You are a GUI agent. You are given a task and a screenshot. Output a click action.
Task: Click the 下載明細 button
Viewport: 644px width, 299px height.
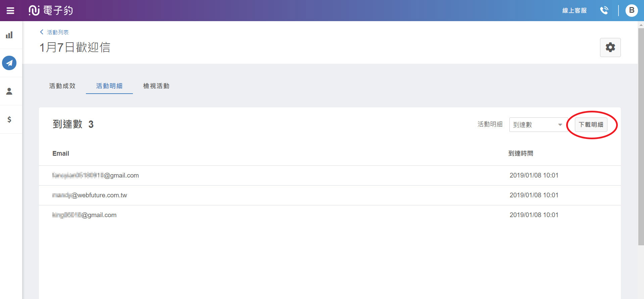[x=591, y=124]
